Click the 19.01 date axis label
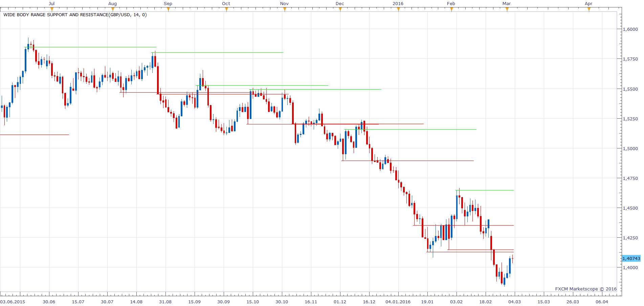 427,302
